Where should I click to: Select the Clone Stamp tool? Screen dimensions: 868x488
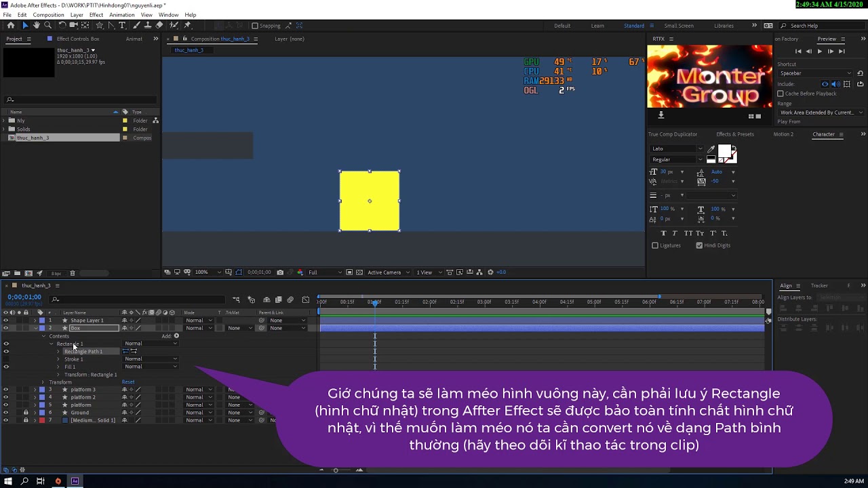(148, 26)
